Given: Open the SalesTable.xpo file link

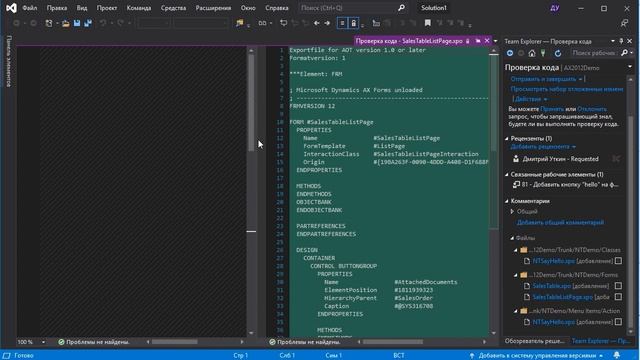Looking at the screenshot, I should (x=551, y=286).
